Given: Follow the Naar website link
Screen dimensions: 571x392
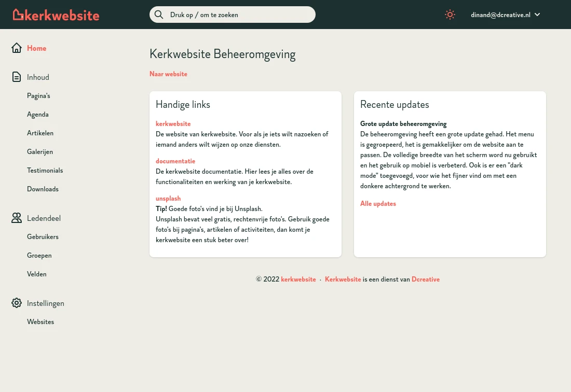Looking at the screenshot, I should point(168,74).
